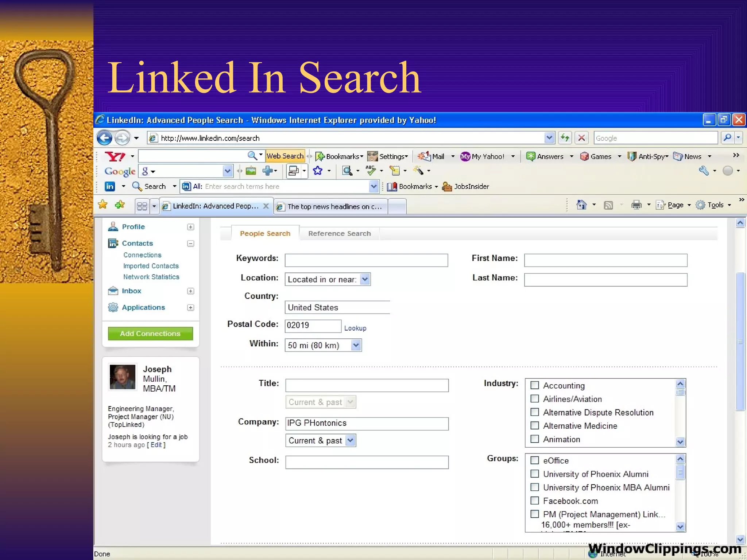Click into the First Name field

tap(605, 260)
